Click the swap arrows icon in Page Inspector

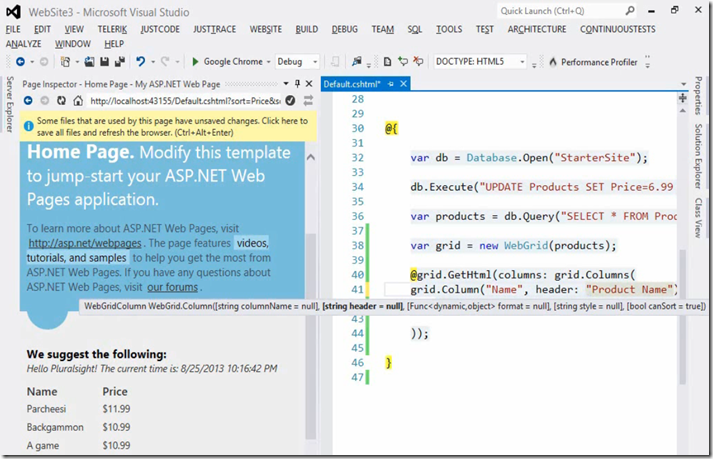308,101
